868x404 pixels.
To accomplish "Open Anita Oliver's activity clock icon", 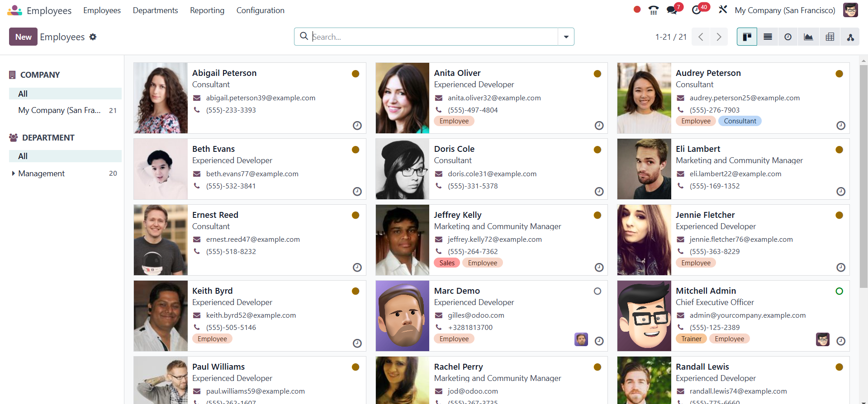I will [x=599, y=126].
